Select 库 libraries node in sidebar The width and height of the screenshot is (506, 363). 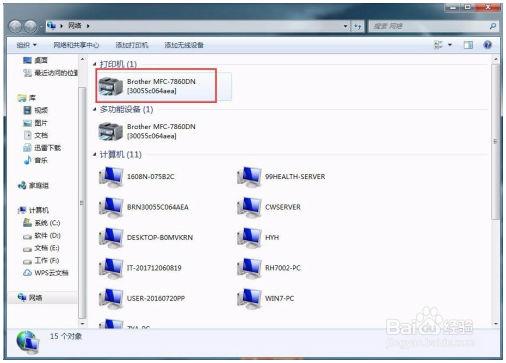[27, 98]
